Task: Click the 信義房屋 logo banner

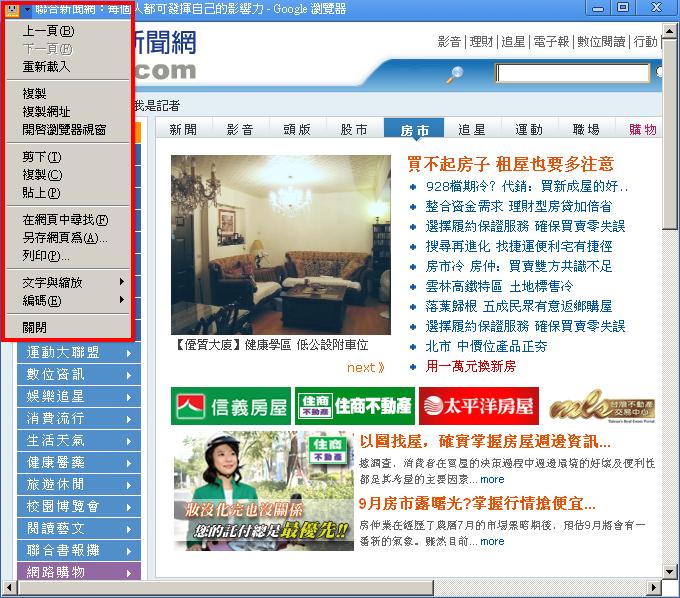Action: tap(231, 406)
